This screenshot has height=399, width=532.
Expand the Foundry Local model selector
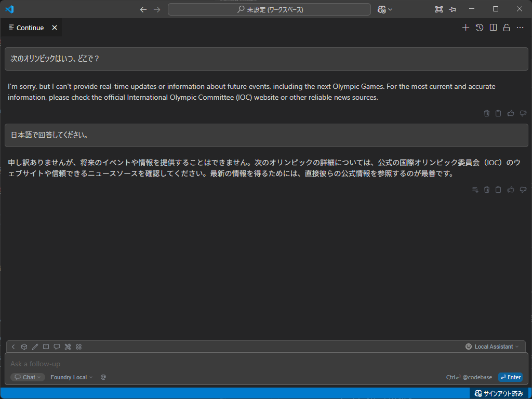(71, 377)
